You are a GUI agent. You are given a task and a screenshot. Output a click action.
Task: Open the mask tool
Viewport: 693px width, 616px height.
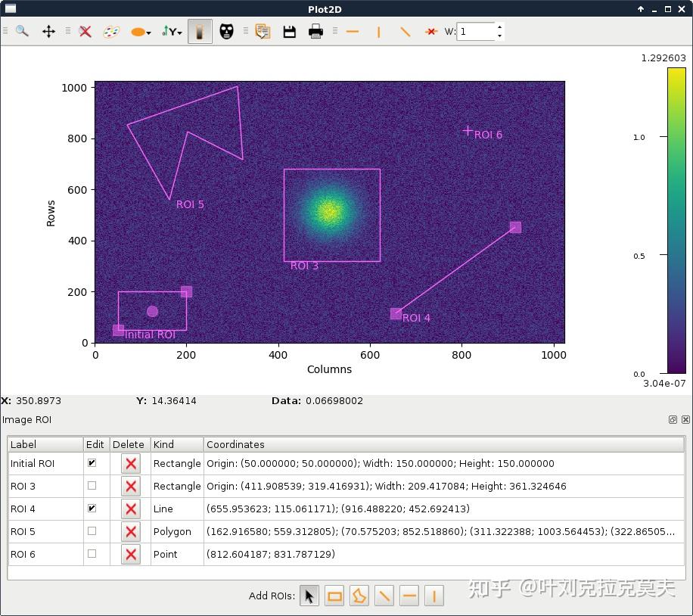226,32
